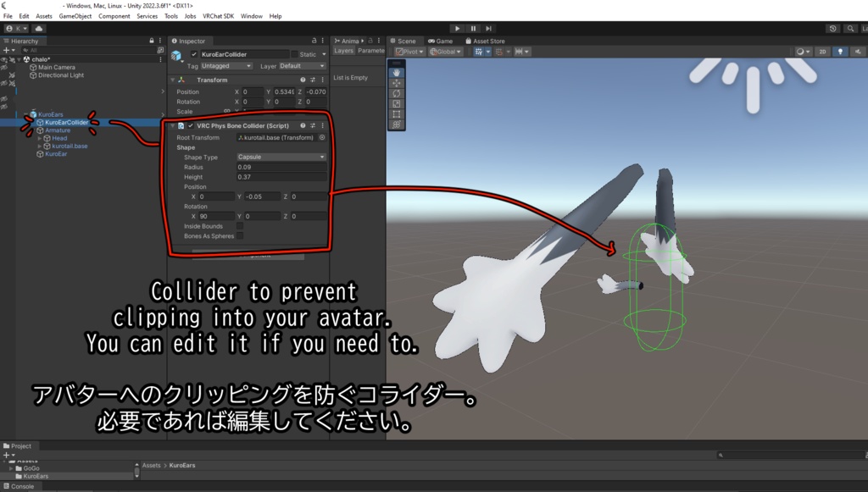Open help for VRC Phys Bone Collider
The width and height of the screenshot is (868, 492).
[303, 125]
